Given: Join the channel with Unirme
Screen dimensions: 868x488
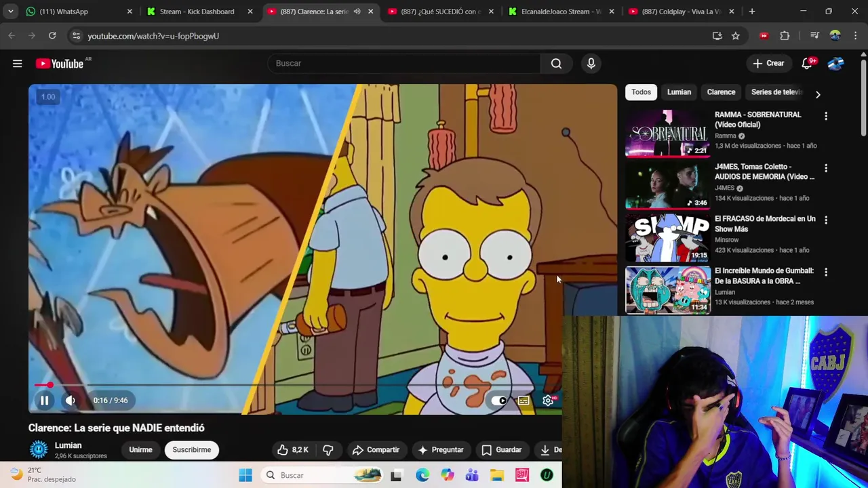Looking at the screenshot, I should [141, 450].
